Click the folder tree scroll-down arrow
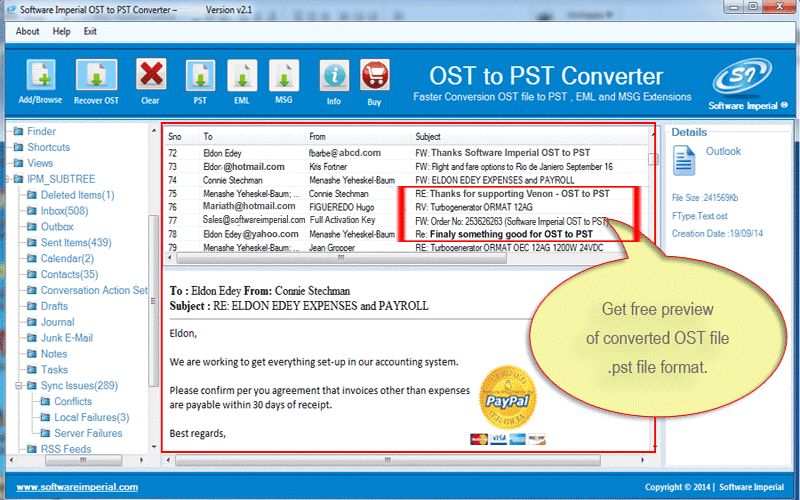This screenshot has height=500, width=800. [154, 447]
